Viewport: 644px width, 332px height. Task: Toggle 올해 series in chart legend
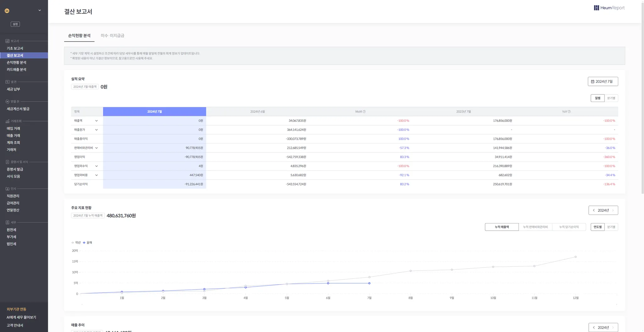87,243
